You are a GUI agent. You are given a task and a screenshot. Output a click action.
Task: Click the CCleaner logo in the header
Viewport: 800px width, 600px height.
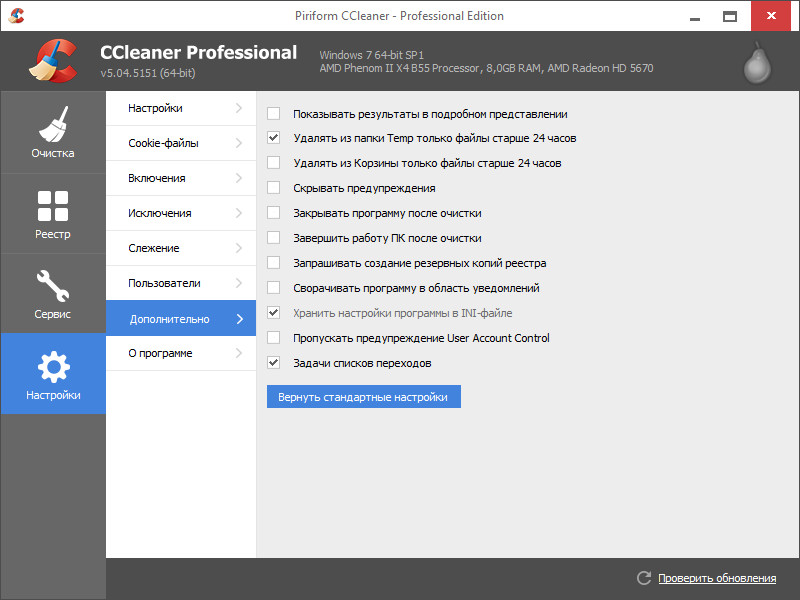52,61
